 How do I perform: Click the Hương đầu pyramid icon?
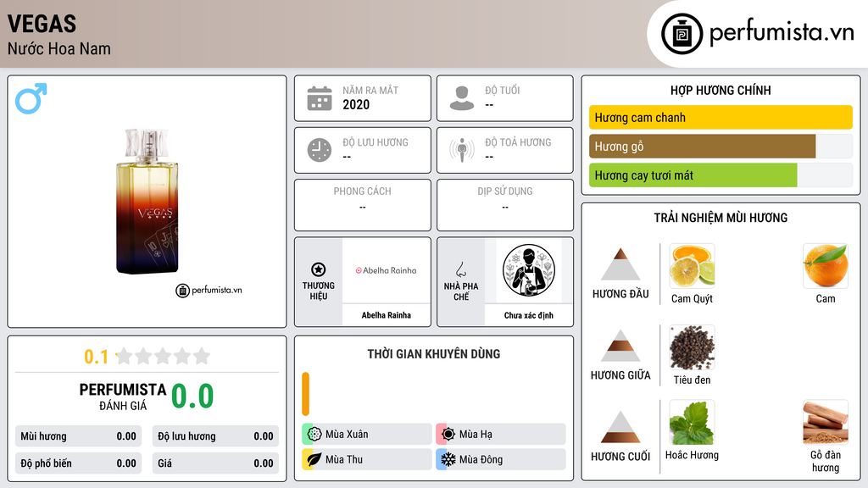coord(620,264)
